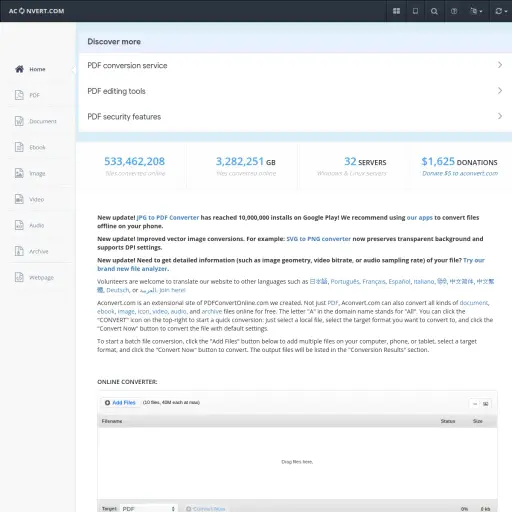Click the Drag files here drop area
This screenshot has width=512, height=512.
[x=297, y=462]
